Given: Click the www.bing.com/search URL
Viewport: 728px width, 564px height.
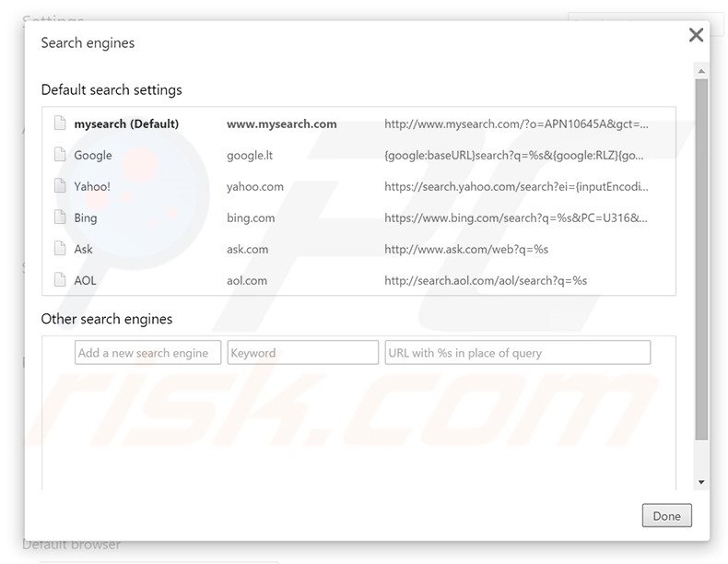Looking at the screenshot, I should click(516, 217).
